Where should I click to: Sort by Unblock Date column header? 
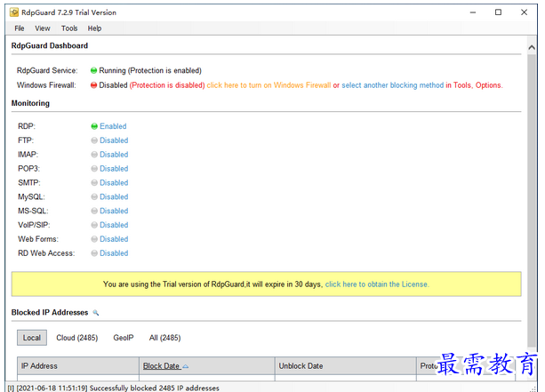(346, 366)
